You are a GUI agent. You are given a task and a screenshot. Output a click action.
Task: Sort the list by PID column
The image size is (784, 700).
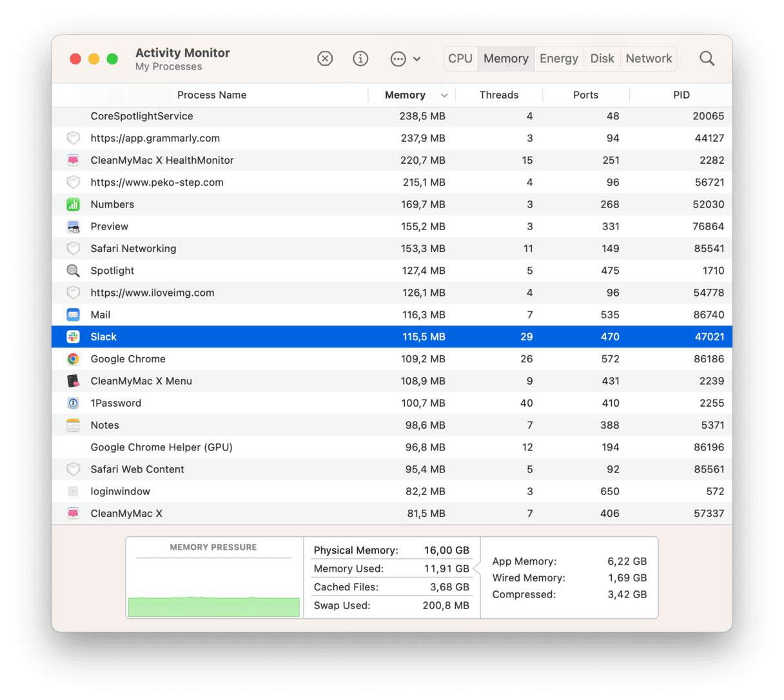pyautogui.click(x=681, y=95)
